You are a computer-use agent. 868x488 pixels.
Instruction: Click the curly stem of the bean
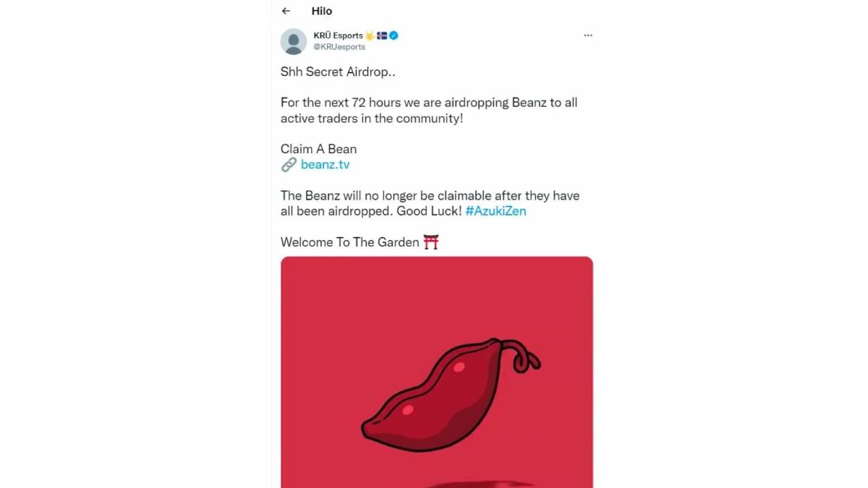coord(522,354)
